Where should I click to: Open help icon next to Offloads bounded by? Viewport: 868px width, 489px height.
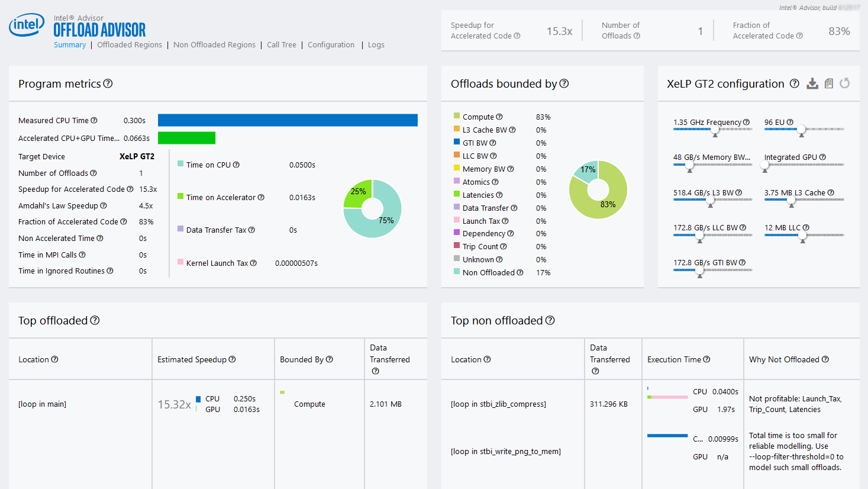[564, 83]
